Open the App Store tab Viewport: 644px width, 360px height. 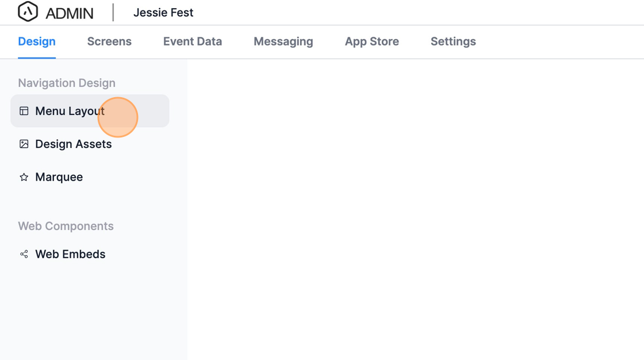pyautogui.click(x=372, y=41)
